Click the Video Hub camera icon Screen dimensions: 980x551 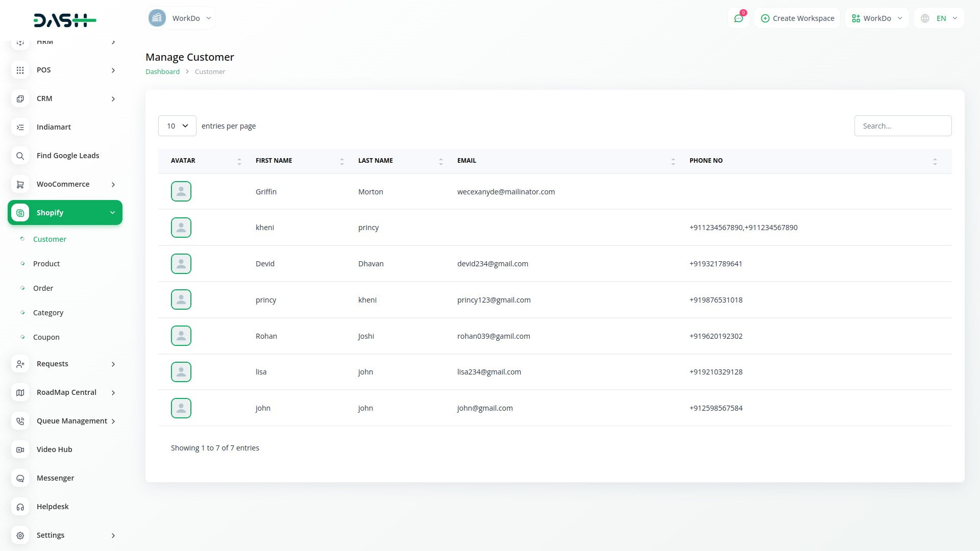click(20, 449)
